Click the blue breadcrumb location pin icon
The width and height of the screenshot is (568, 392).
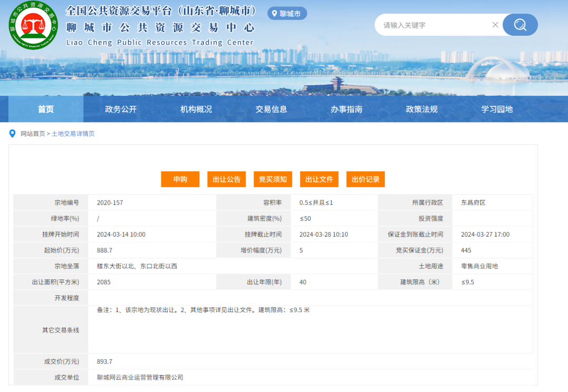(12, 134)
